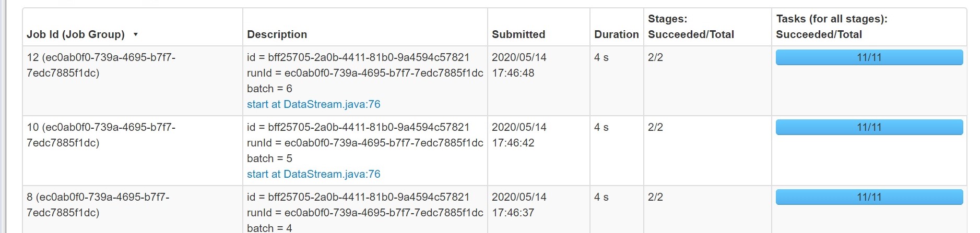The height and width of the screenshot is (233, 980).
Task: Sort jobs by the Submitted column header
Action: [518, 34]
